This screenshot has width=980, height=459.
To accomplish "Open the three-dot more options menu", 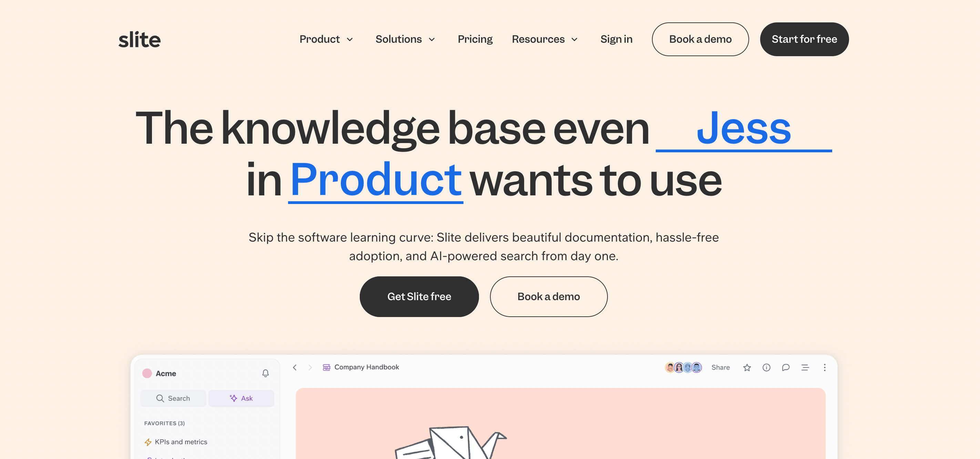I will [x=824, y=367].
